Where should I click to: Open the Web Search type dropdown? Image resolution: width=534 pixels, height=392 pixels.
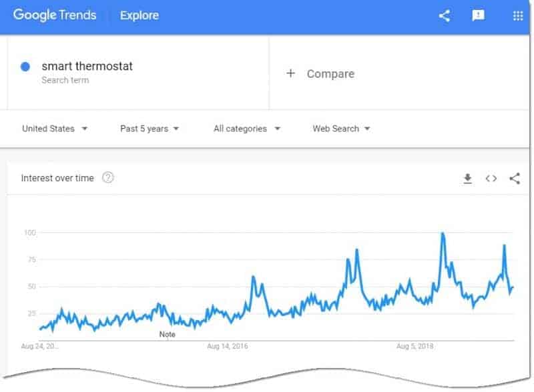click(341, 129)
